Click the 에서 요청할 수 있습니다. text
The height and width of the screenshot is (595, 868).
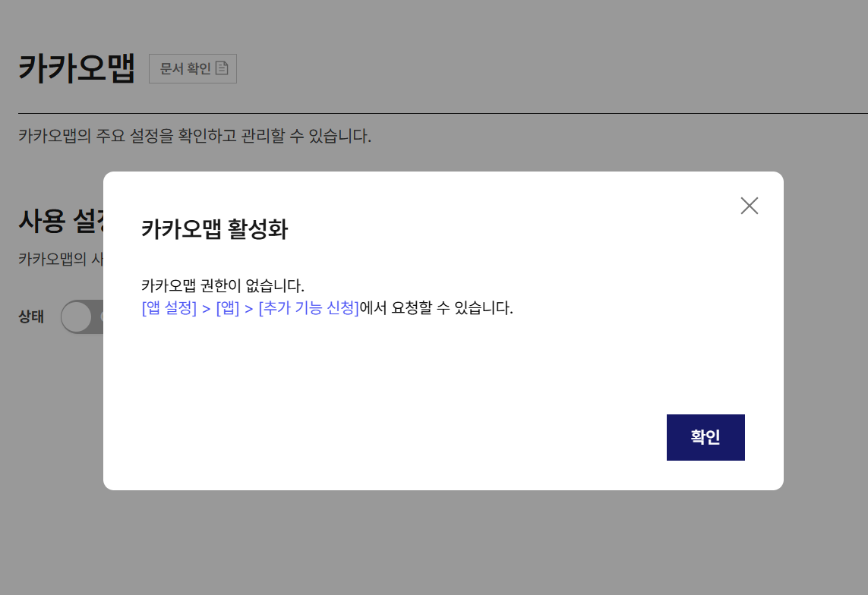(x=436, y=307)
